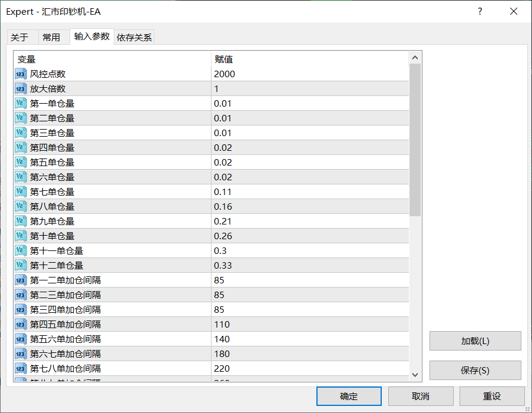532x413 pixels.
Task: Select the 0.33 value for 第十二单仓量
Action: tap(223, 265)
